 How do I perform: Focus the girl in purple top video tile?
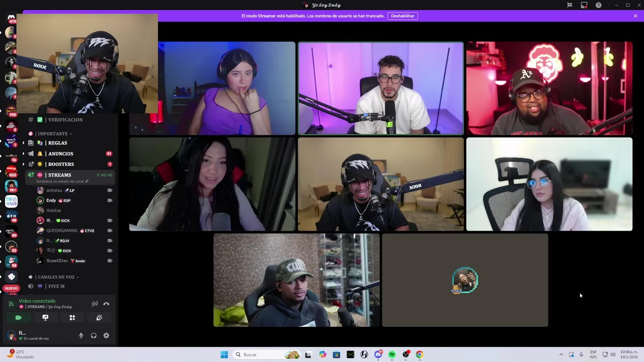(x=212, y=88)
